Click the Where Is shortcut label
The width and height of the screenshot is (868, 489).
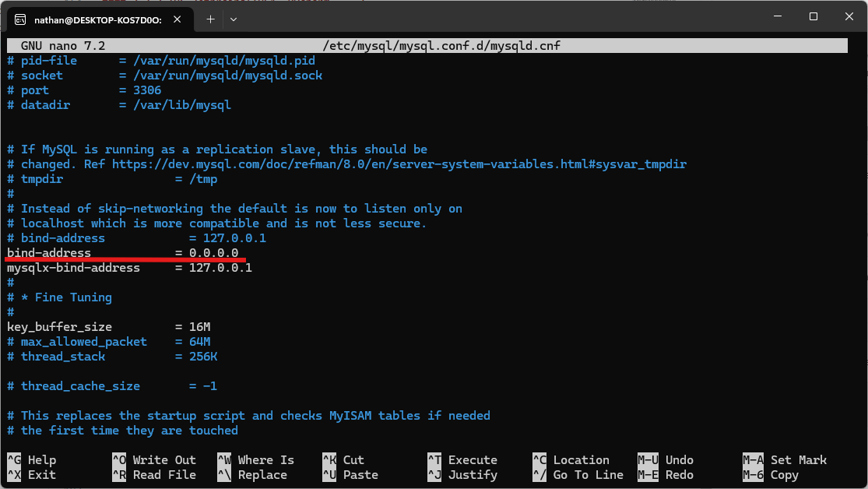pyautogui.click(x=265, y=460)
